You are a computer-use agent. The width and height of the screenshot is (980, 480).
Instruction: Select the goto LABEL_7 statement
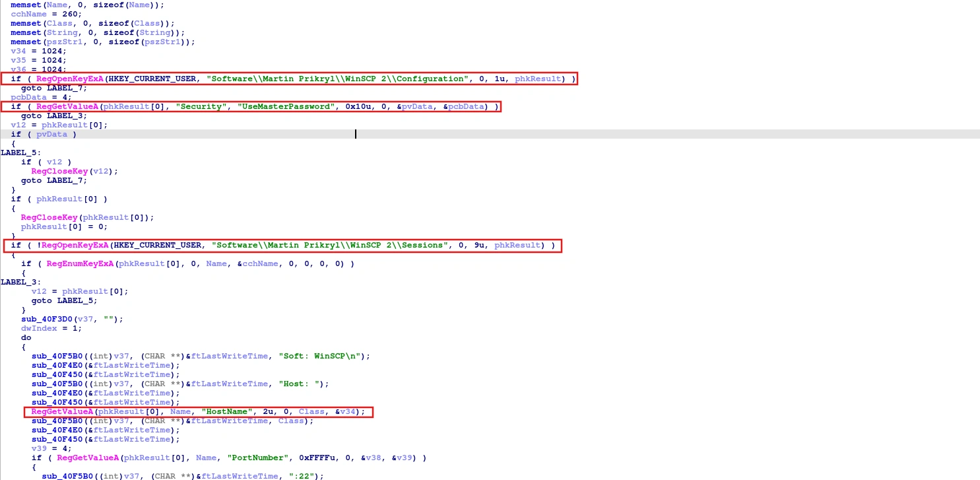coord(54,88)
